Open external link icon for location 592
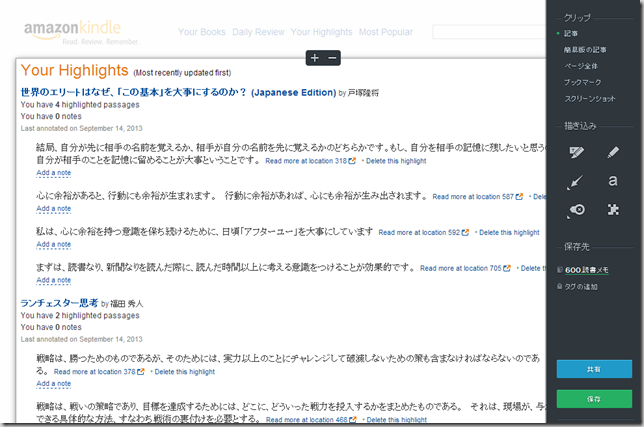Screen dimensions: 644x427 click(465, 232)
